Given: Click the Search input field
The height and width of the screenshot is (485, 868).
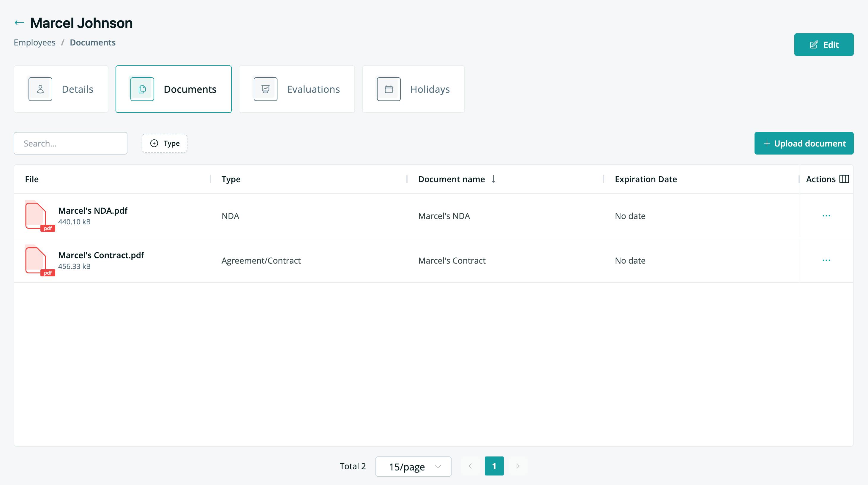Looking at the screenshot, I should pyautogui.click(x=70, y=143).
